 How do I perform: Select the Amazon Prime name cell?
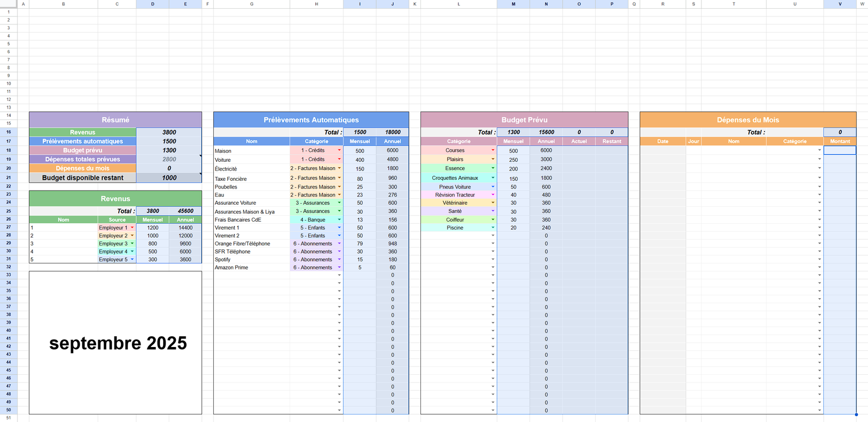251,268
